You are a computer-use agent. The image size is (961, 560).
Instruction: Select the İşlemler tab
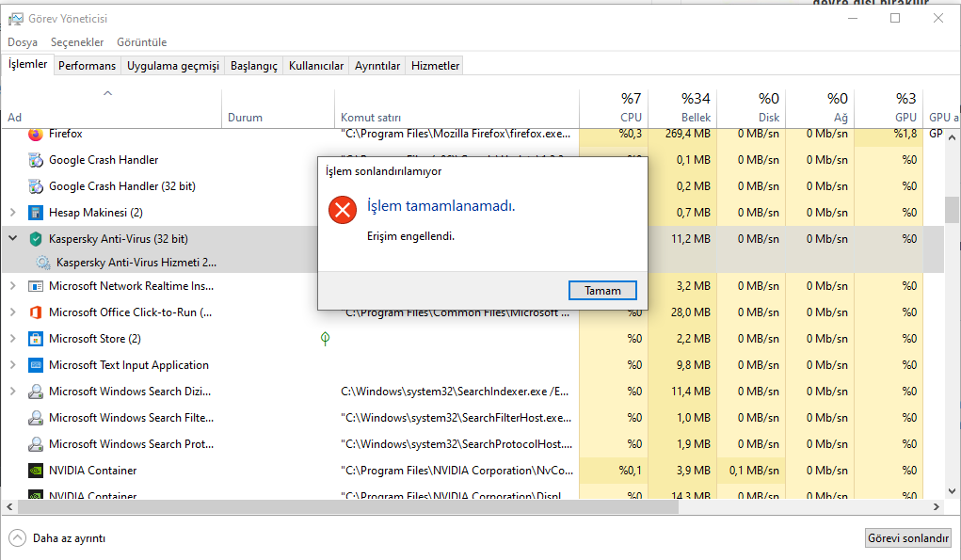point(27,64)
